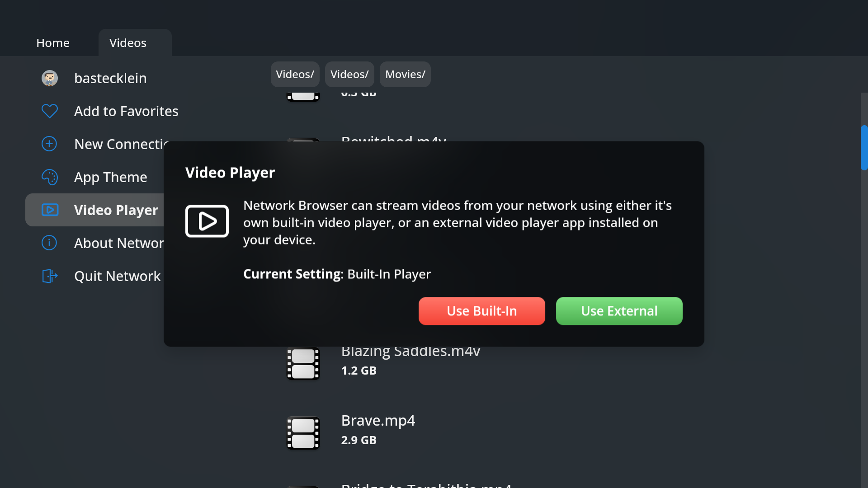Open the Movies/ breadcrumb

[x=405, y=74]
